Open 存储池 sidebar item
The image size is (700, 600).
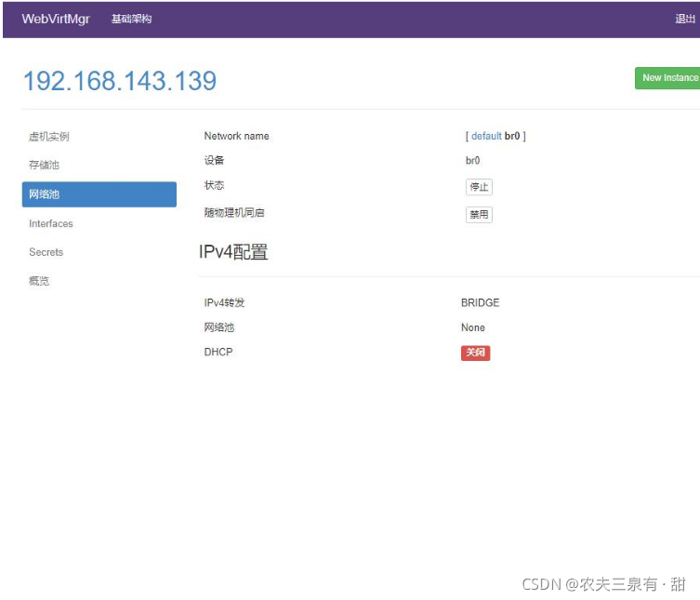[x=45, y=165]
